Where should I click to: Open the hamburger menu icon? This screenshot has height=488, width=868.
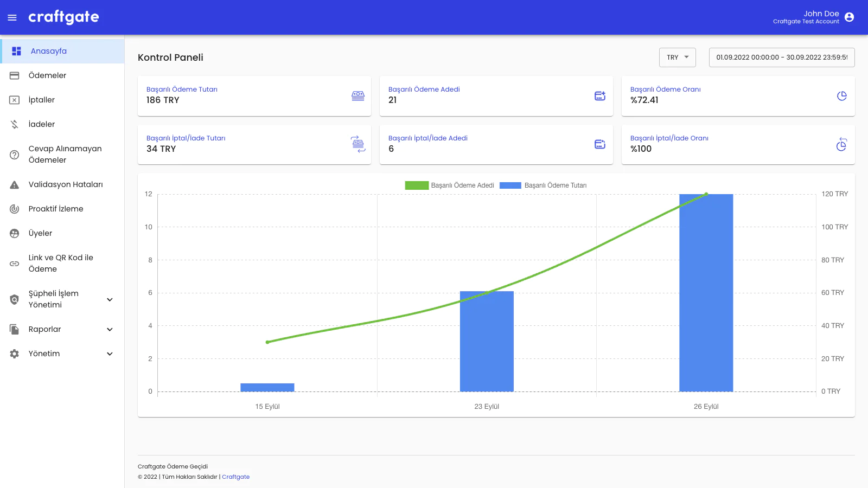coord(12,17)
